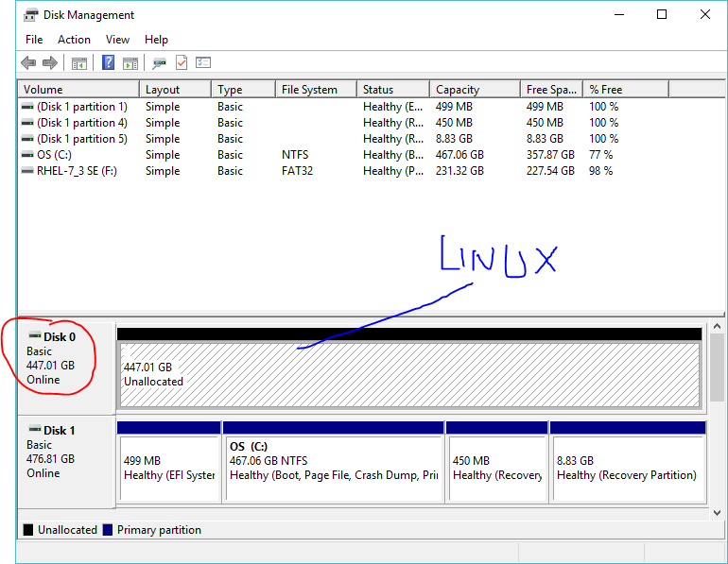Select the 8.83 GB Recovery Partition block
728x564 pixels.
click(627, 468)
